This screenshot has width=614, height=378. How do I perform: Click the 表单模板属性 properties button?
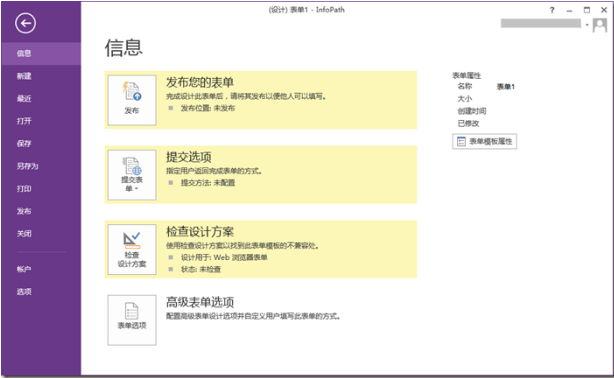tap(484, 141)
